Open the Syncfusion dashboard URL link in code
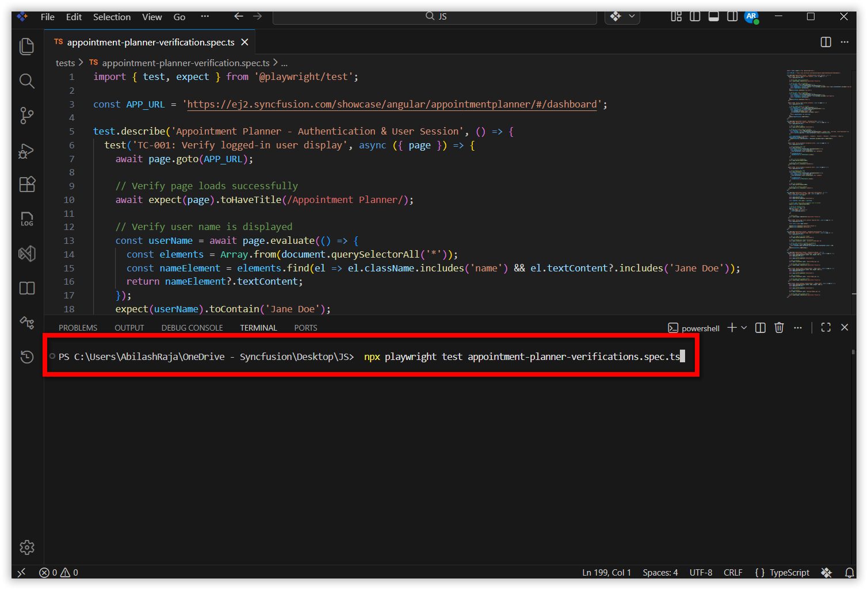The width and height of the screenshot is (868, 590). coord(392,104)
